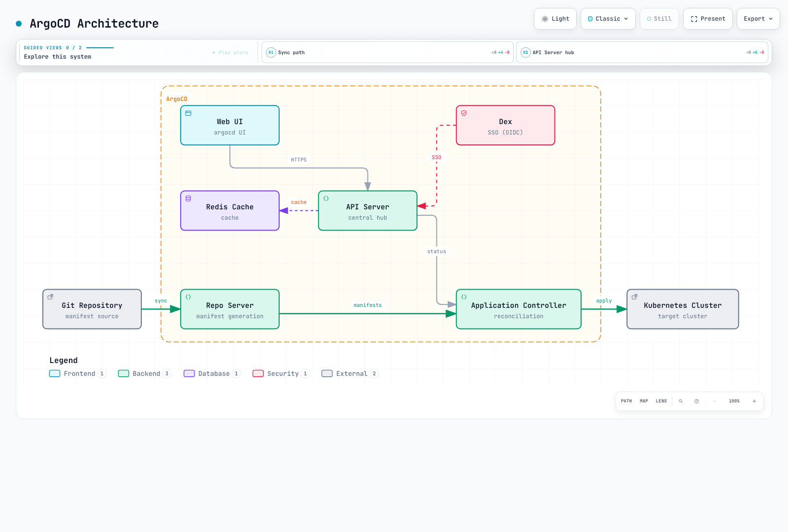Play the guided story
The width and height of the screenshot is (788, 532).
pyautogui.click(x=230, y=52)
